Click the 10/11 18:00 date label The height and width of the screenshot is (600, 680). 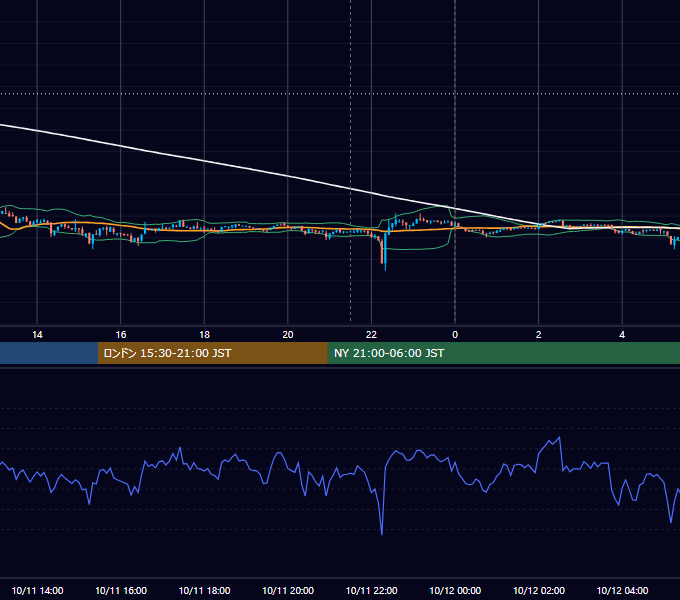tap(204, 590)
